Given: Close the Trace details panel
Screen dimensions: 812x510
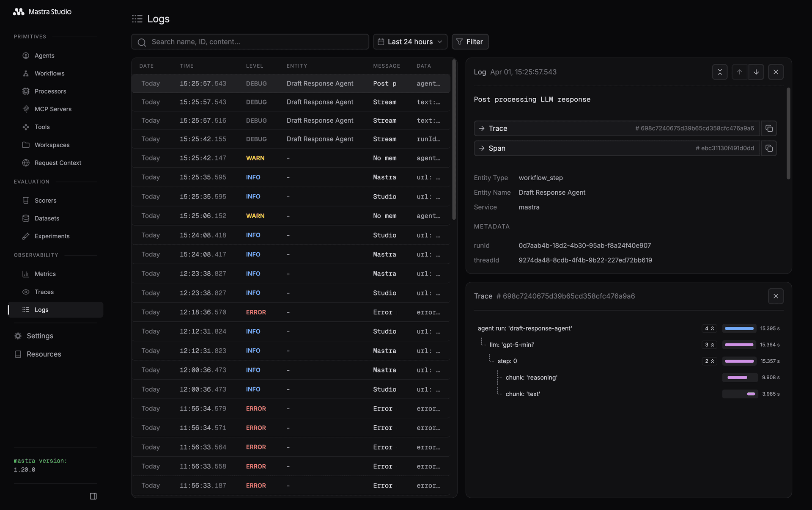Looking at the screenshot, I should tap(776, 296).
